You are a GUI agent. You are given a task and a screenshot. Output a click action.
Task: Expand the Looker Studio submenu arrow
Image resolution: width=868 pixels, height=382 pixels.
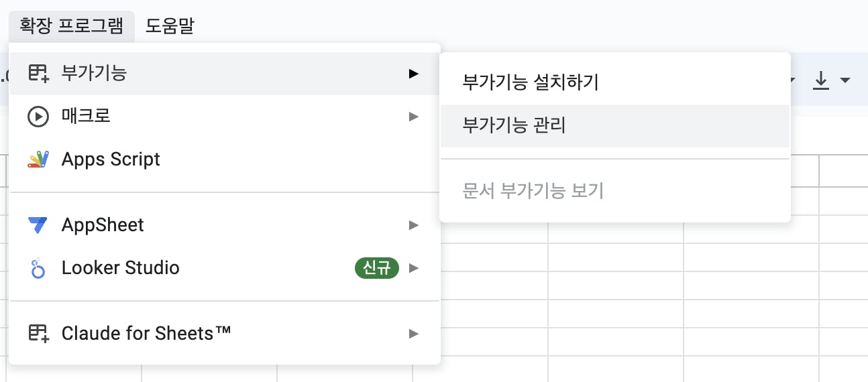414,269
